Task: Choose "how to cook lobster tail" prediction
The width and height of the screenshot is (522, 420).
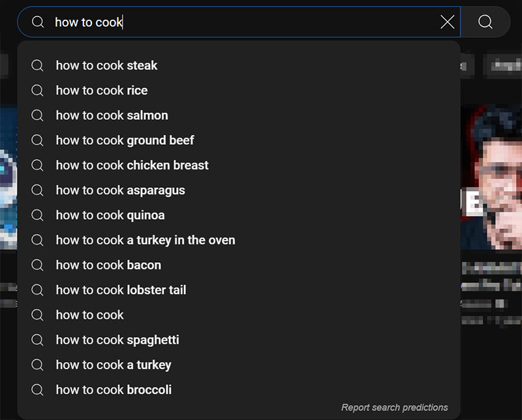Action: [121, 290]
